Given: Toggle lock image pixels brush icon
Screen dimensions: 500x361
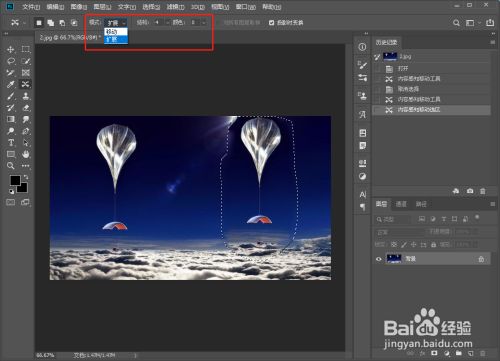Looking at the screenshot, I should 404,245.
